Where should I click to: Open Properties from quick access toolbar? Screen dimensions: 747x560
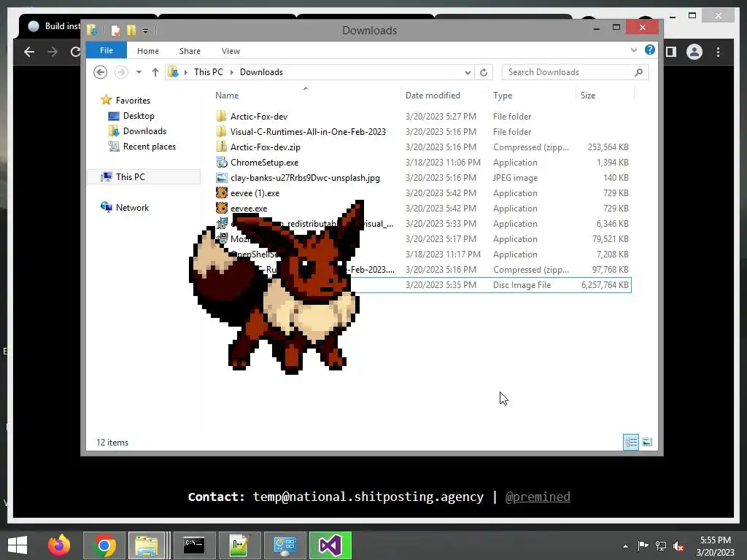point(115,31)
